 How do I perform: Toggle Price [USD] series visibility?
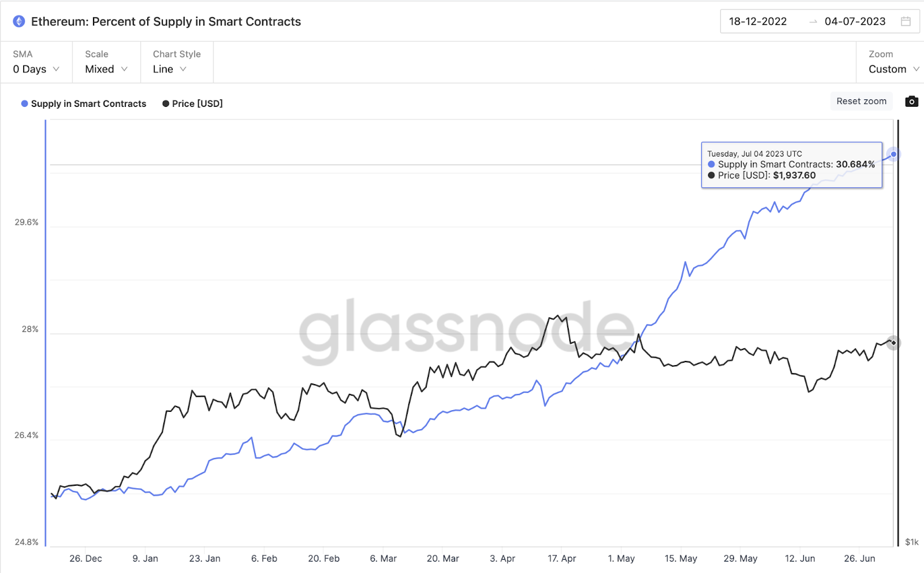197,103
